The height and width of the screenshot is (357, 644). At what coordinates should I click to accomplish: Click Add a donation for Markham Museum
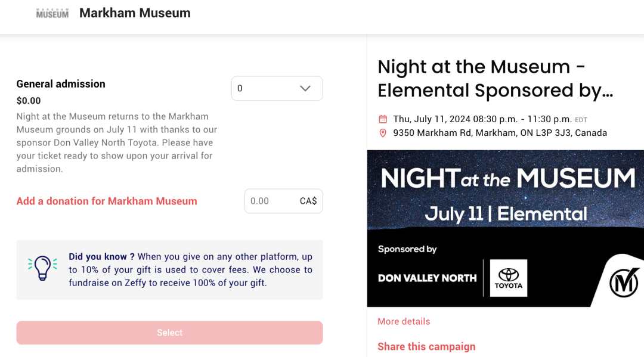coord(107,201)
